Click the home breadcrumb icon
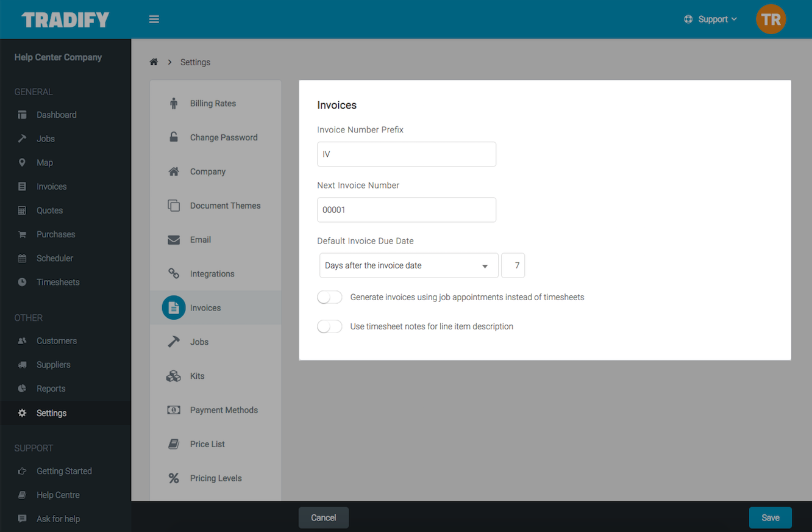 [154, 62]
